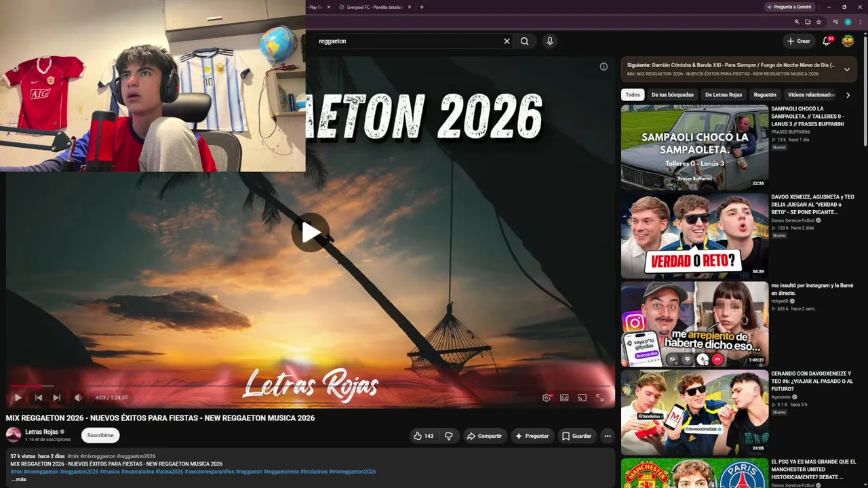Open the Letras Rojas channel name link

pyautogui.click(x=42, y=432)
